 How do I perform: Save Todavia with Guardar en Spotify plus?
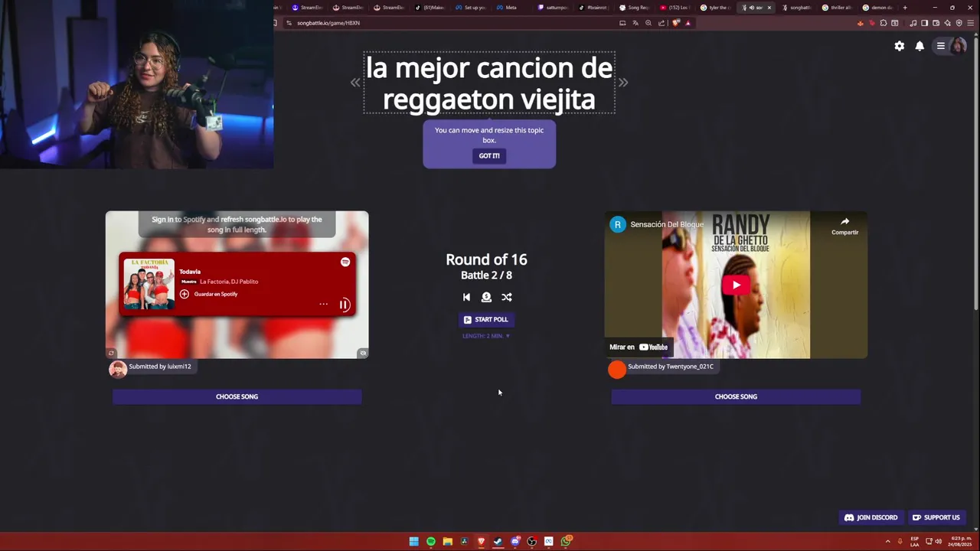[185, 294]
